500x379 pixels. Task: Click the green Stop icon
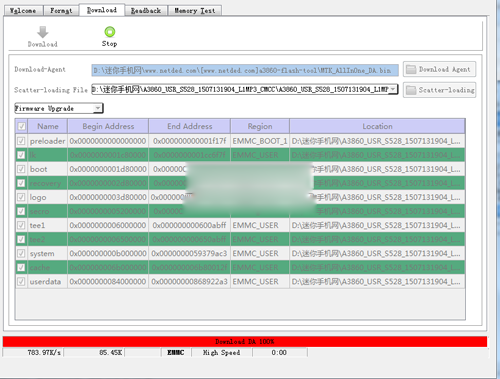tap(110, 32)
